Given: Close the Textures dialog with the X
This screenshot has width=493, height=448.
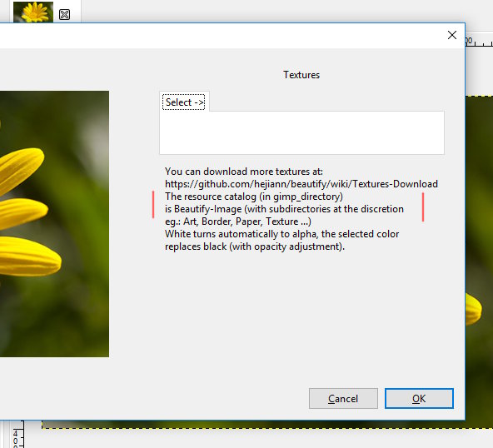Looking at the screenshot, I should click(x=452, y=35).
